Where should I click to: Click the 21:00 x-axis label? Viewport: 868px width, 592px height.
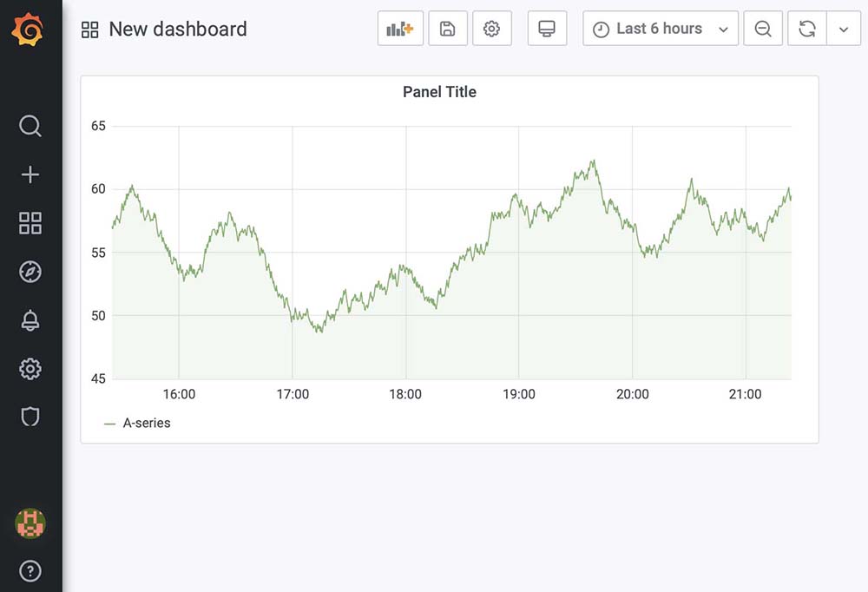(745, 394)
